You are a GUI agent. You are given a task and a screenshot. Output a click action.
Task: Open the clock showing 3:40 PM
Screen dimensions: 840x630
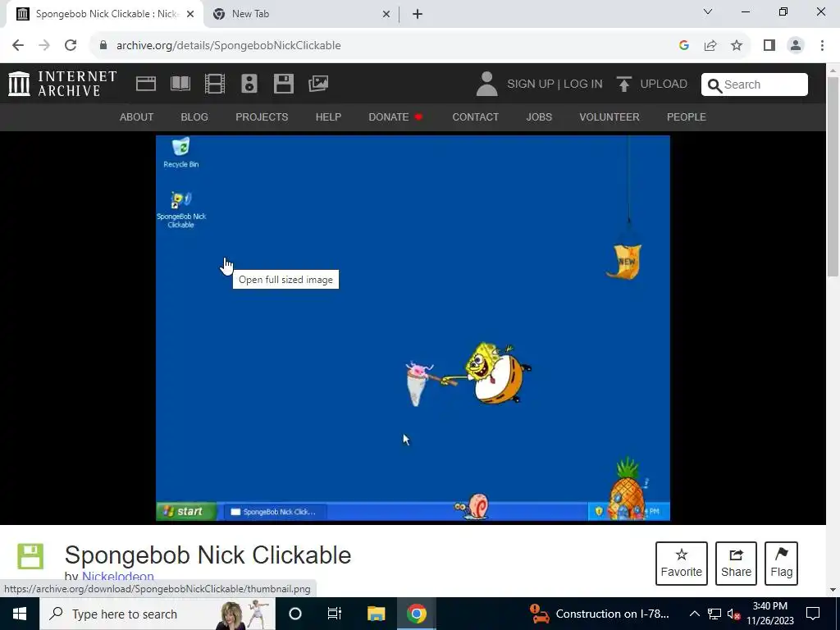coord(769,614)
